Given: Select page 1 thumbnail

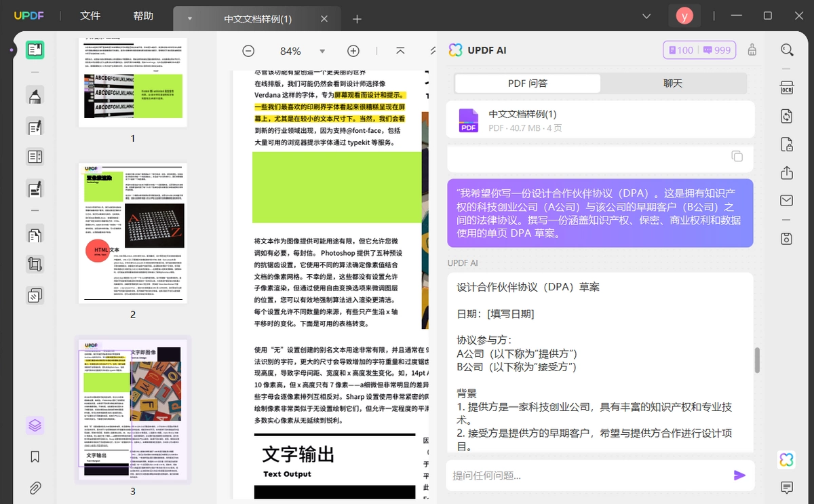Looking at the screenshot, I should pyautogui.click(x=133, y=81).
